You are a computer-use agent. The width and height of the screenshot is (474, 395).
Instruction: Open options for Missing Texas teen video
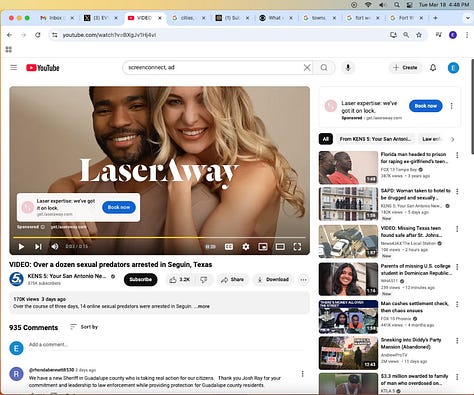click(x=457, y=229)
